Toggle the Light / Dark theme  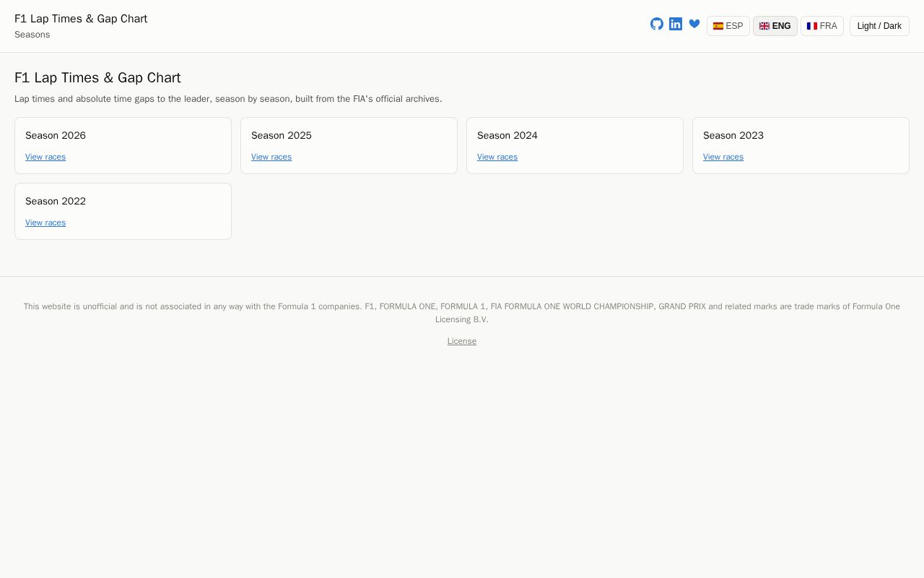click(879, 26)
